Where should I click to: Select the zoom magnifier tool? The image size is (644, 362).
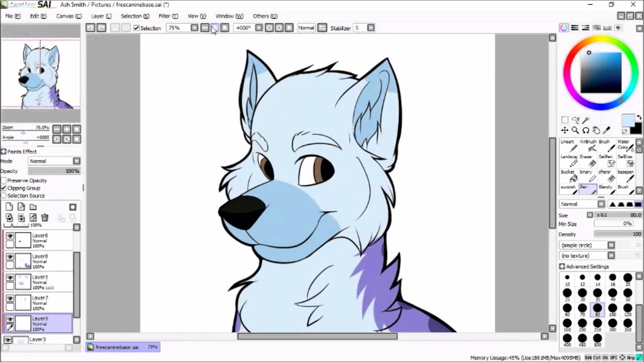point(576,130)
